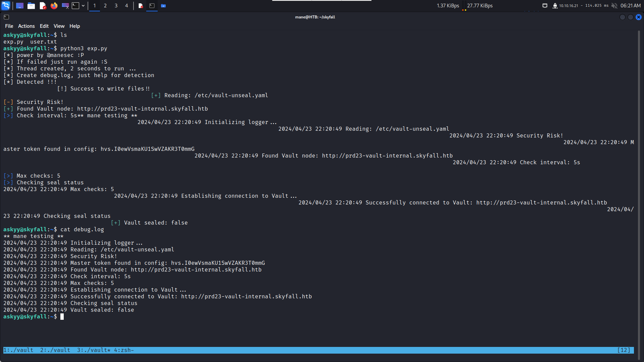Click '[*] power by @manesec :P' line
The width and height of the screenshot is (644, 362).
44,55
